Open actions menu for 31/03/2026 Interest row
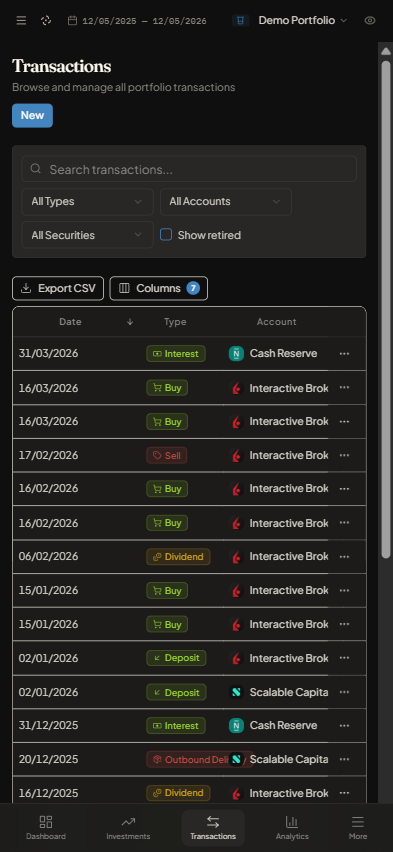 pyautogui.click(x=344, y=354)
